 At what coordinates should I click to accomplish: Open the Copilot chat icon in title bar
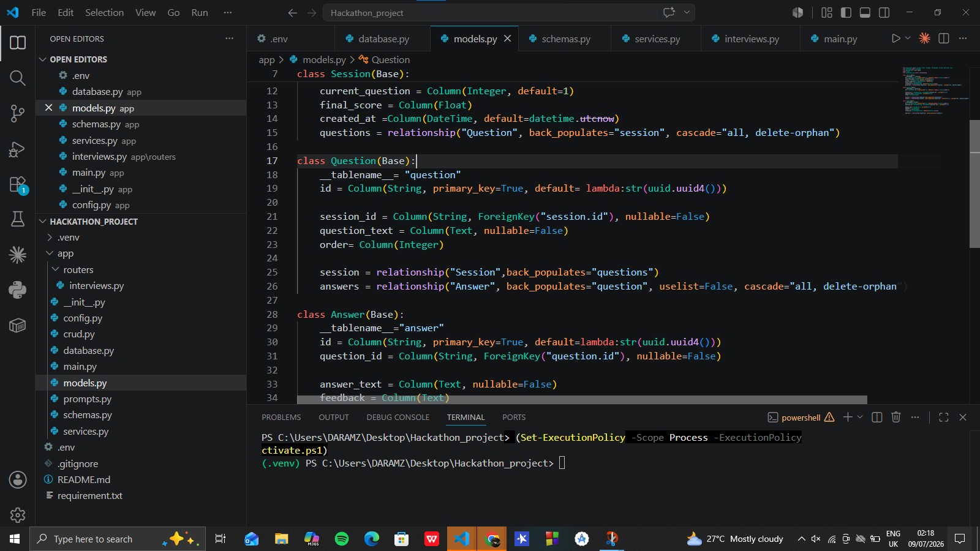click(669, 12)
